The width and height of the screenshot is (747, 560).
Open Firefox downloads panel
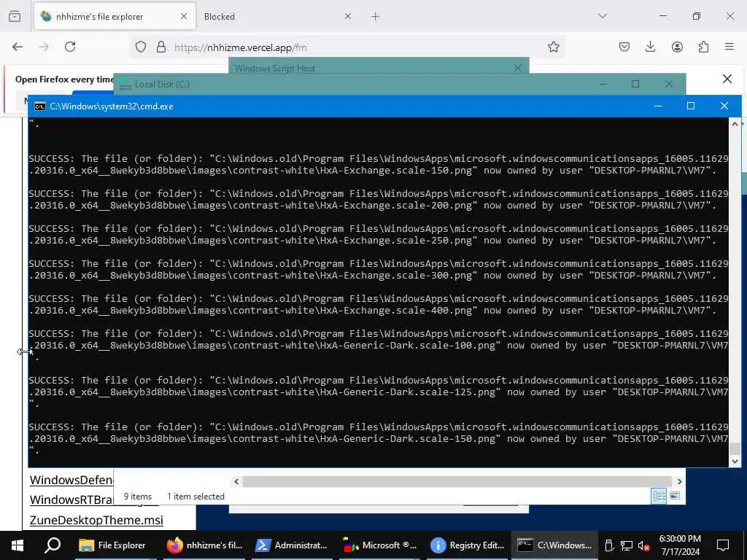[650, 47]
